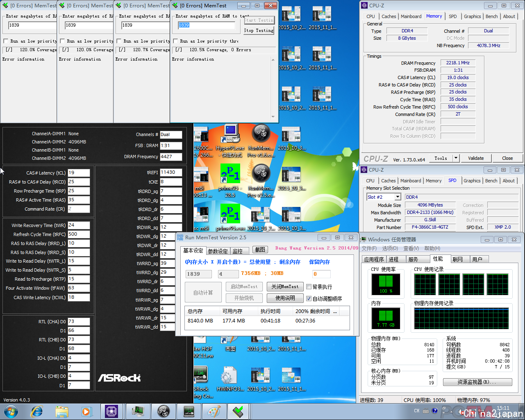This screenshot has height=420, width=525.
Task: Click MemTest error information scrollbar
Action: 273,88
